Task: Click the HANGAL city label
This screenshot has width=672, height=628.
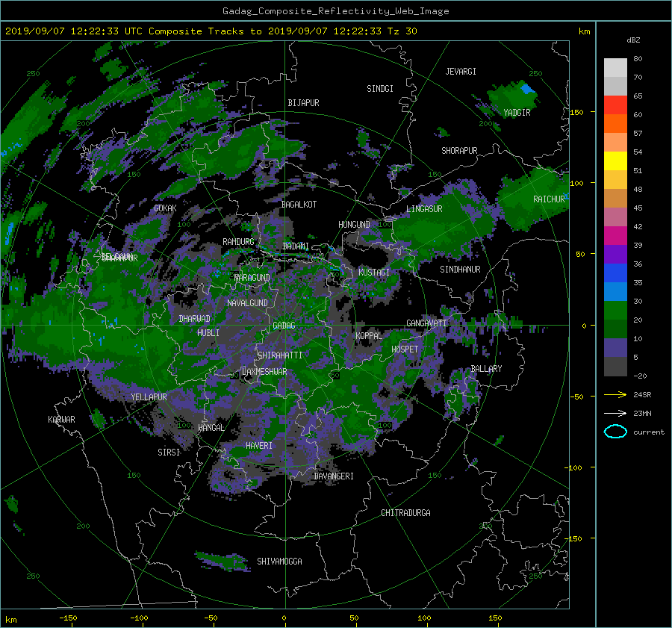Action: click(x=211, y=428)
